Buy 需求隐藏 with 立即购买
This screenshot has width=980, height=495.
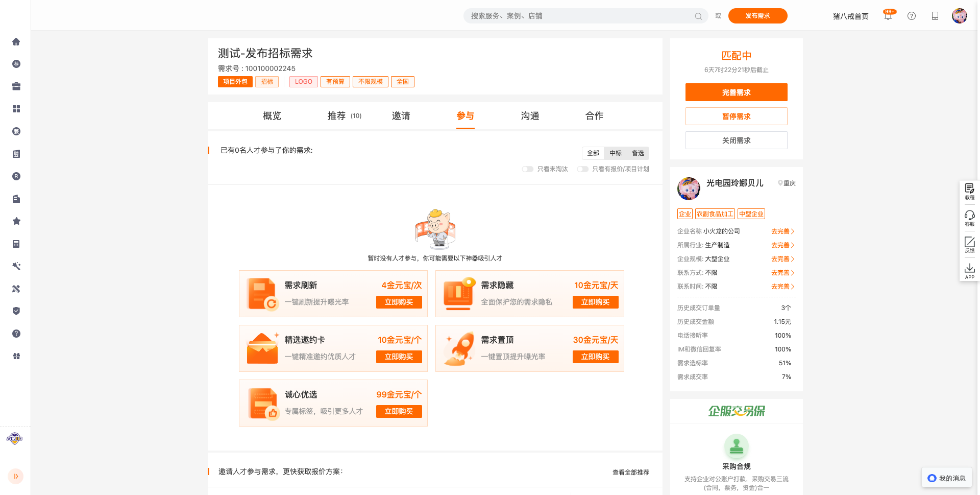pyautogui.click(x=596, y=302)
